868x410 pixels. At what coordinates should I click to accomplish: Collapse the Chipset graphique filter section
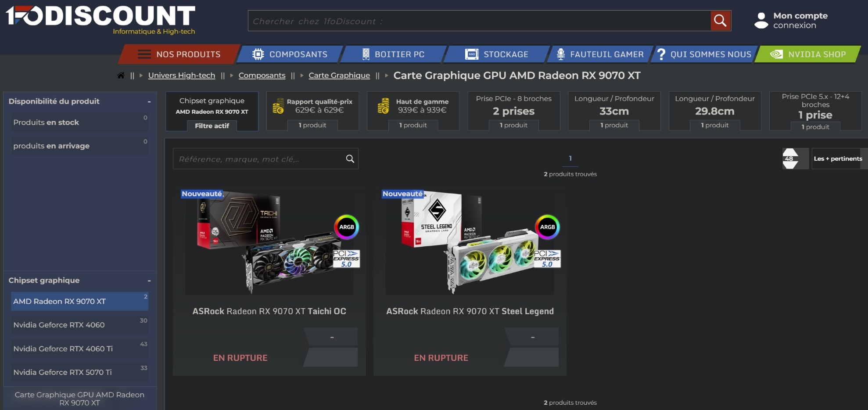(150, 281)
